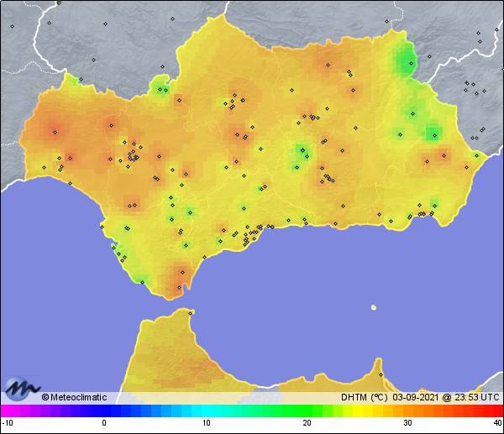This screenshot has width=504, height=434.
Task: Click the station marker on the Melilla peninsula
Action: (381, 375)
